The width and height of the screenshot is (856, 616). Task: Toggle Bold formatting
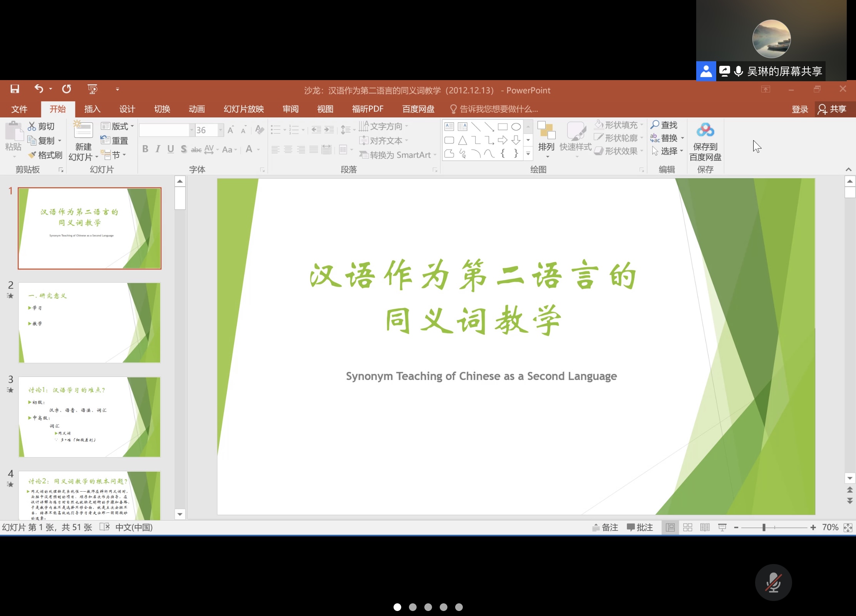coord(145,149)
